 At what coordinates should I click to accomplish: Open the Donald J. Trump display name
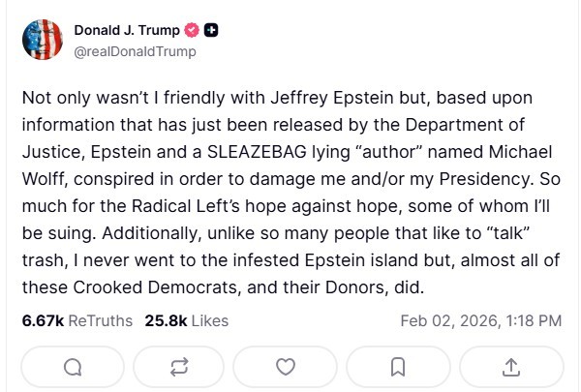(128, 31)
